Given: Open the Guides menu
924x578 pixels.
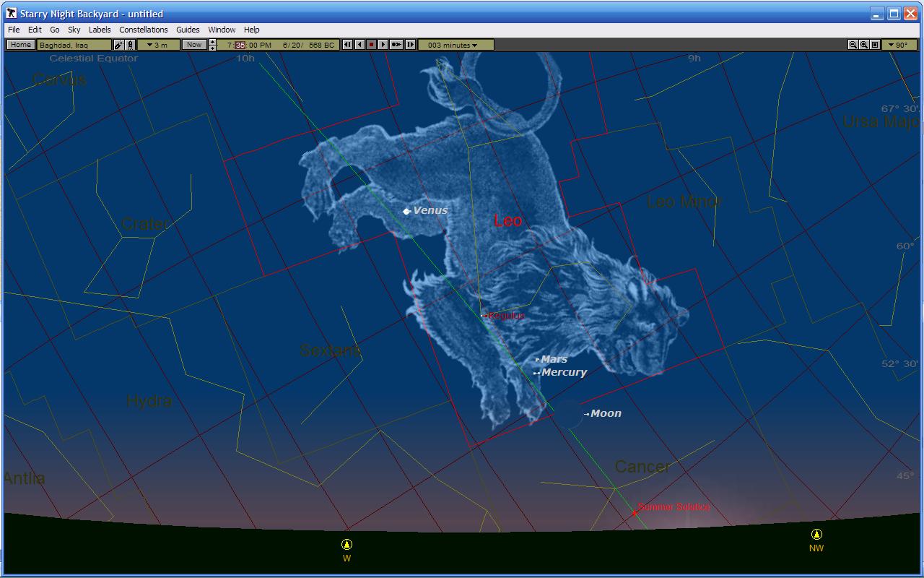Looking at the screenshot, I should (188, 30).
